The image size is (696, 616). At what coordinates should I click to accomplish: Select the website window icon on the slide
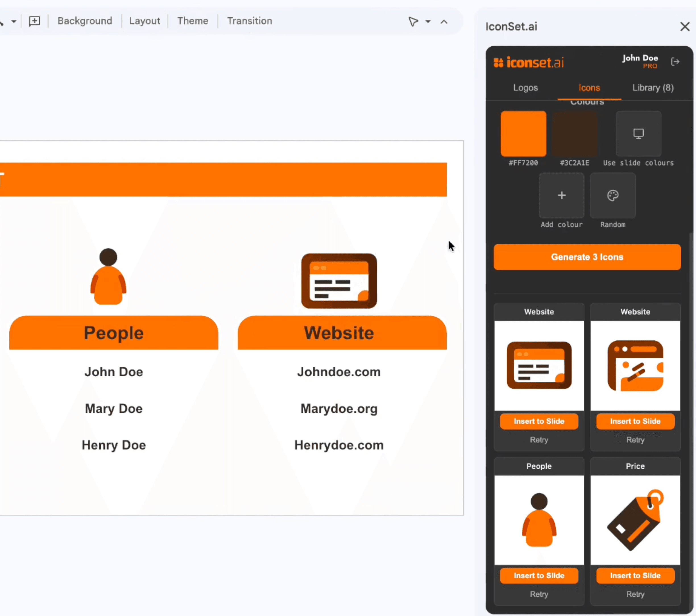coord(339,281)
